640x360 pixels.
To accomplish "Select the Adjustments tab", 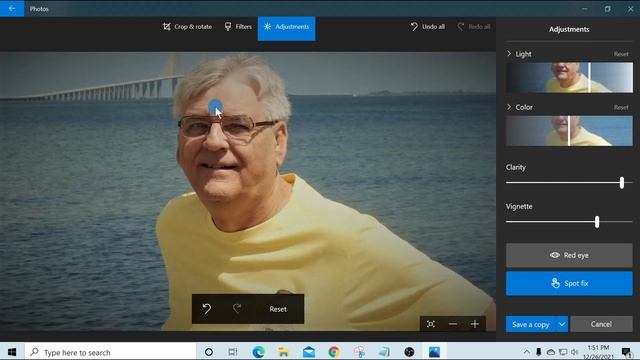I will tap(287, 28).
